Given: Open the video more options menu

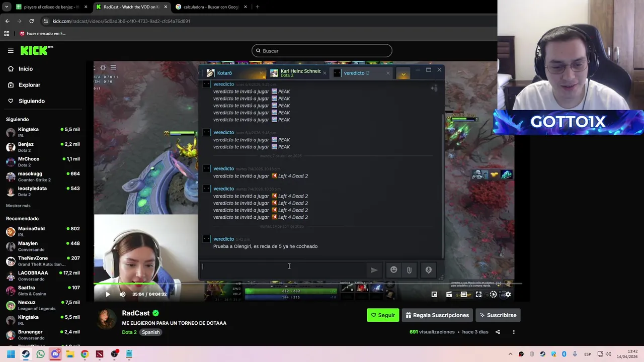Looking at the screenshot, I should point(514,332).
